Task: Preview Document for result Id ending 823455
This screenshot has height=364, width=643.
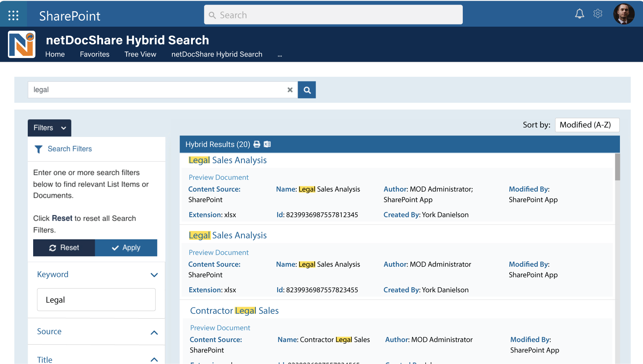Action: point(219,253)
